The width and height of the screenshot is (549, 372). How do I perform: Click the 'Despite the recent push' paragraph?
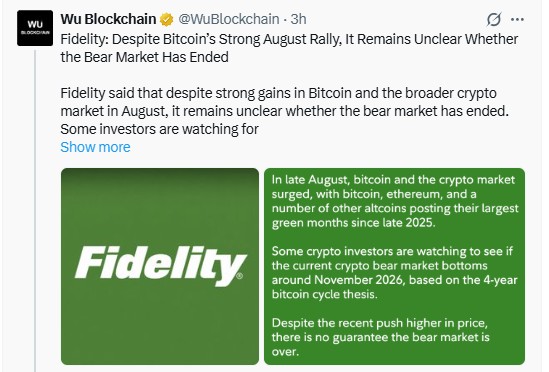pyautogui.click(x=381, y=337)
